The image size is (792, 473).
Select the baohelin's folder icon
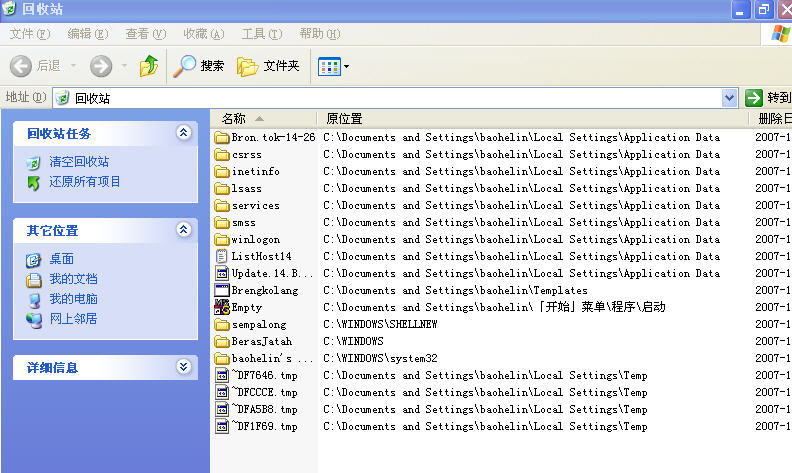coord(222,358)
